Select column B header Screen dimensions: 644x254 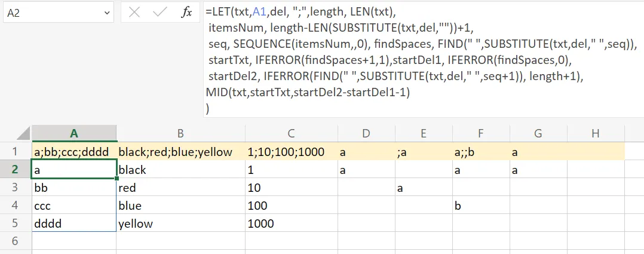[180, 134]
